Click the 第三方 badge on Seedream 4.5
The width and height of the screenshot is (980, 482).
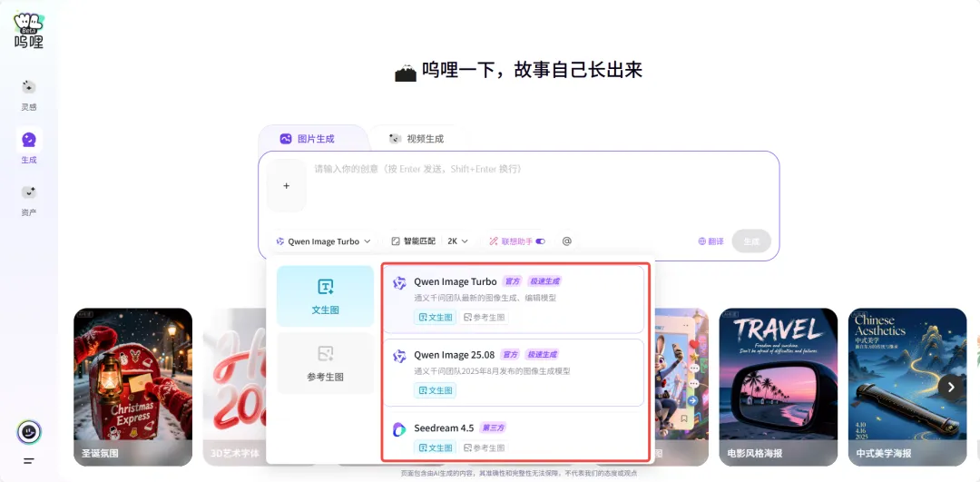coord(493,428)
